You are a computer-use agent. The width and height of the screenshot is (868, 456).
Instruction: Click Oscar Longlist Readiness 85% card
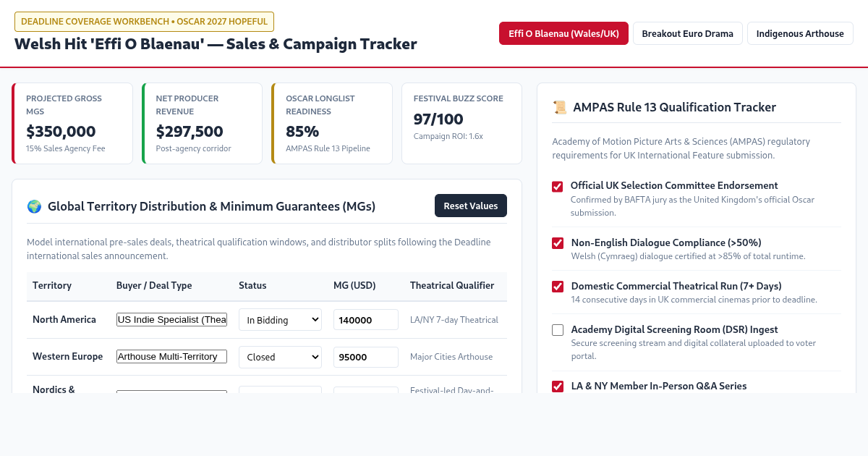point(332,123)
